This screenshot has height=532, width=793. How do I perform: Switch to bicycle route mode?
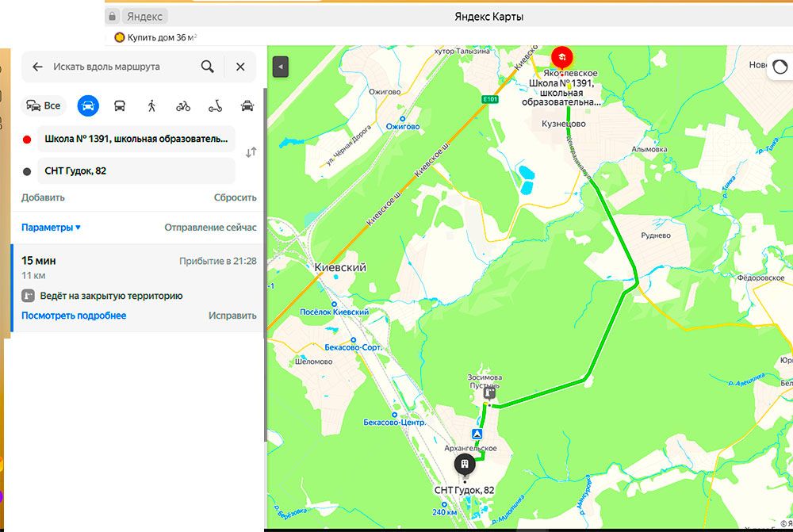click(x=183, y=105)
